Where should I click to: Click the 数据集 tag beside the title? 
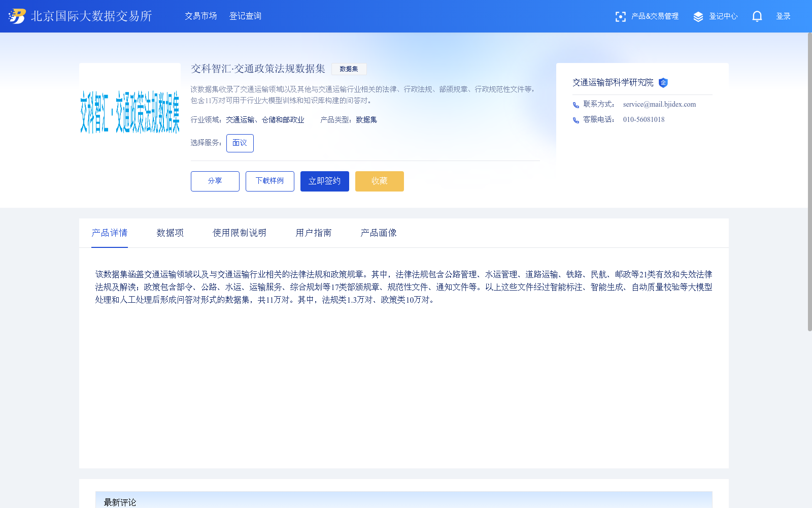pyautogui.click(x=349, y=69)
